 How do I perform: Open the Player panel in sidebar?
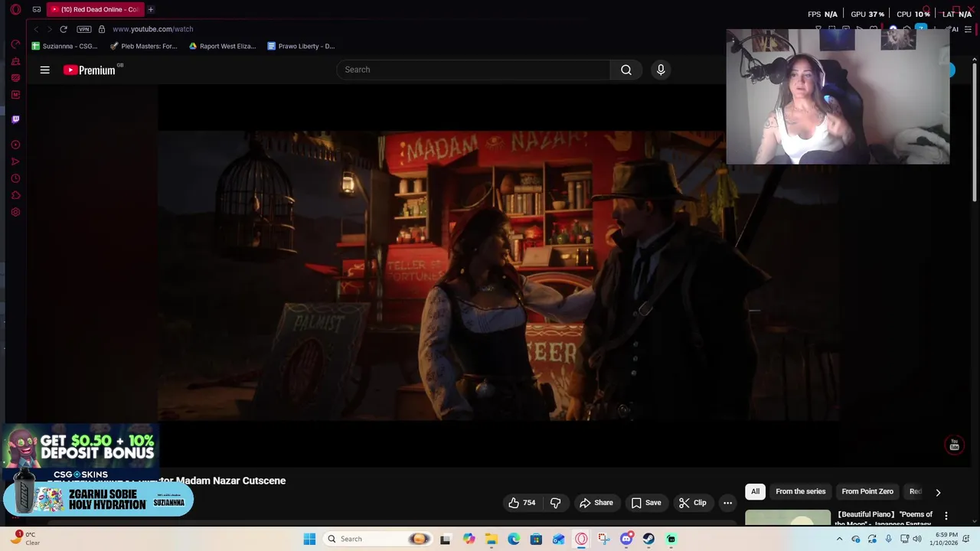point(15,145)
